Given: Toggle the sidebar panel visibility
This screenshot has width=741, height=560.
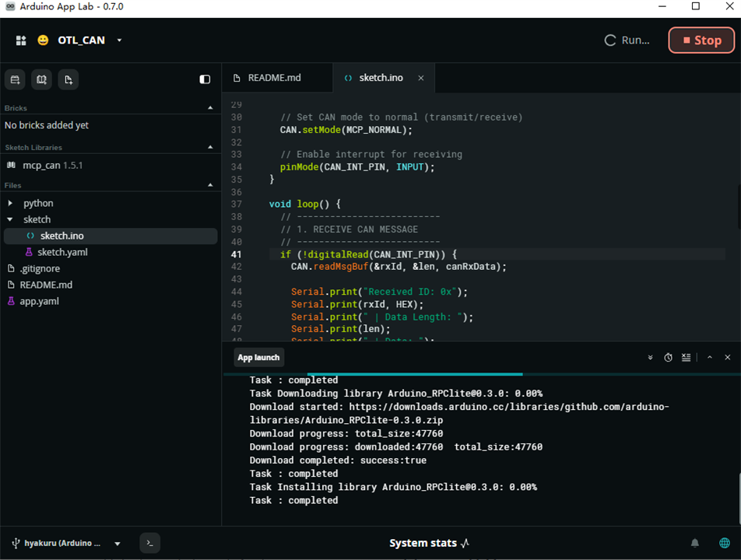Looking at the screenshot, I should pos(205,79).
